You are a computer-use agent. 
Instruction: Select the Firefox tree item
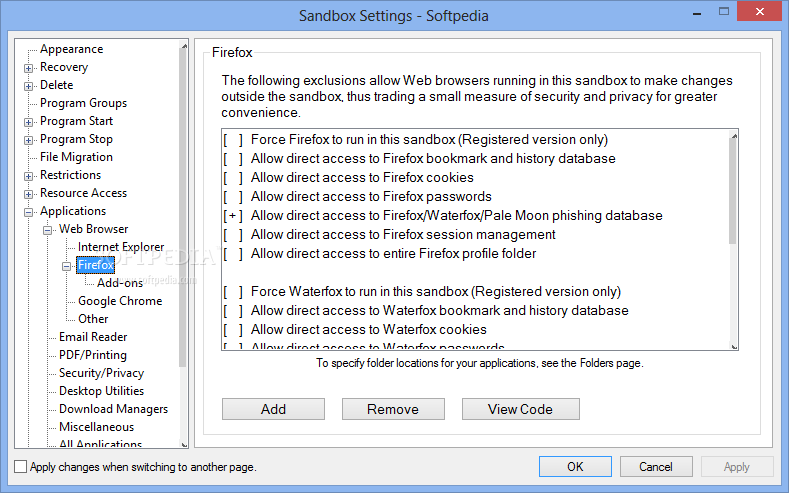pos(96,265)
